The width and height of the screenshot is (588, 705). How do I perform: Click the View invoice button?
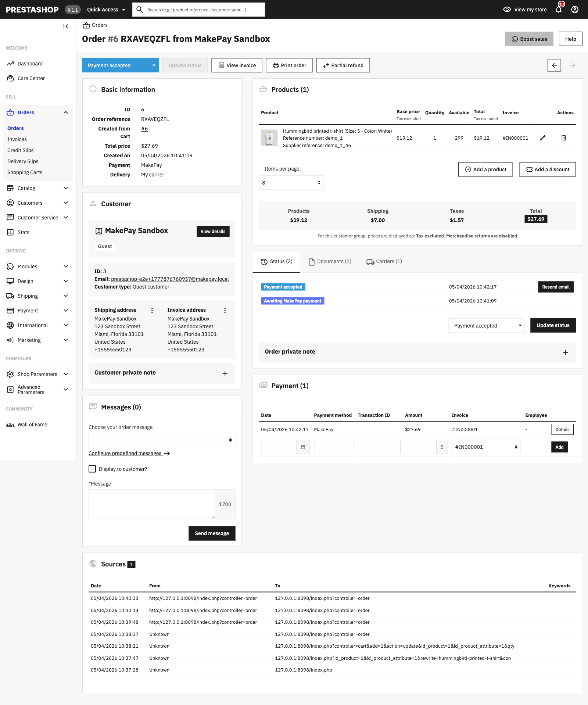pyautogui.click(x=237, y=65)
